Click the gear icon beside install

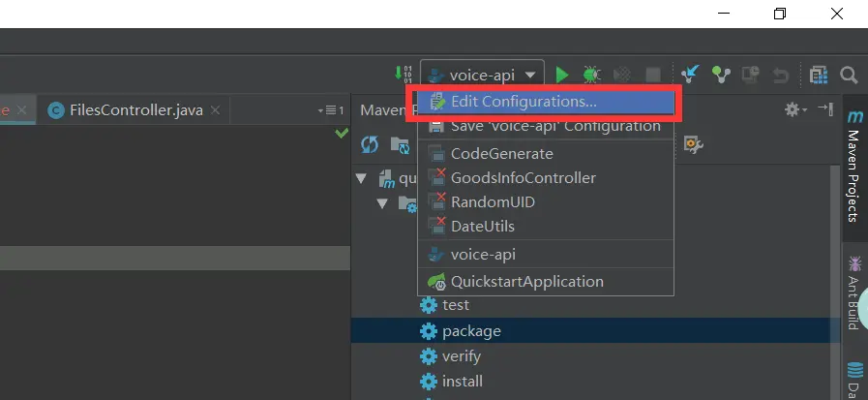coord(429,382)
